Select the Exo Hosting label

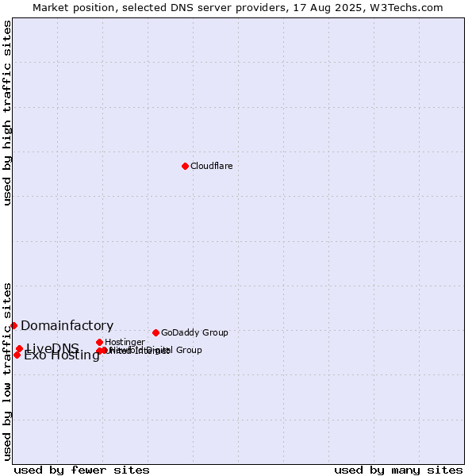(62, 355)
